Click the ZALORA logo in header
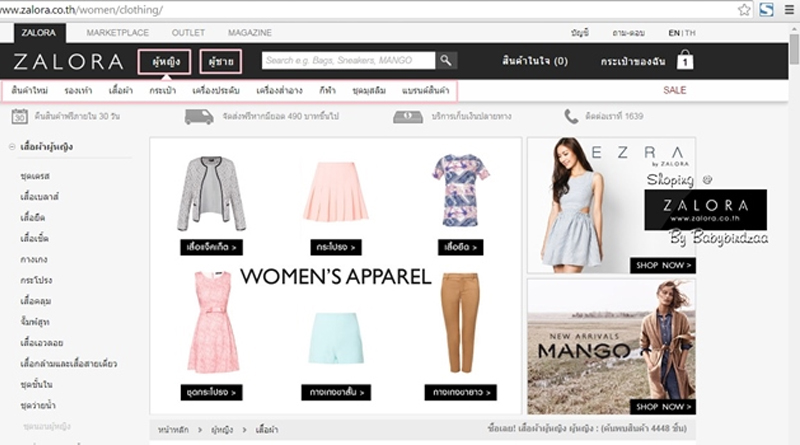800x445 pixels. click(x=68, y=62)
